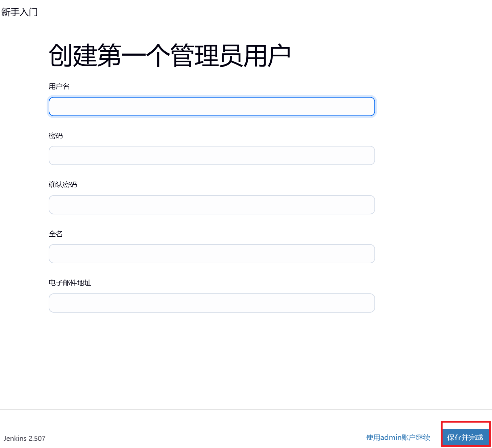This screenshot has width=492, height=448.
Task: Click the 电子邮件地址 label text
Action: click(x=70, y=283)
